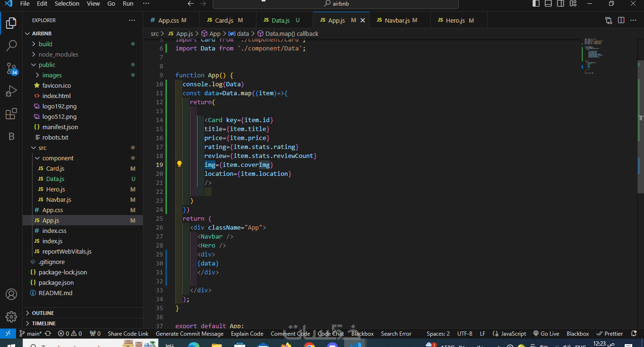Click the main branch in status bar

pos(31,333)
